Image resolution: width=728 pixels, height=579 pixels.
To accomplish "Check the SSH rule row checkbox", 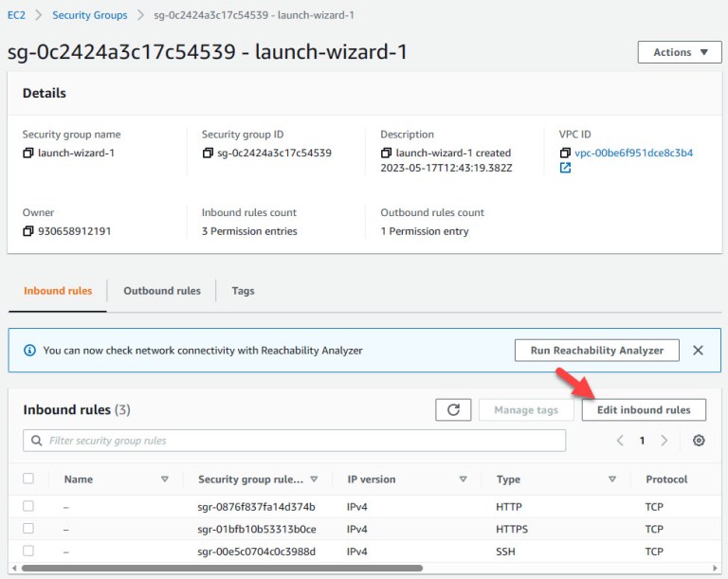I will click(x=28, y=551).
